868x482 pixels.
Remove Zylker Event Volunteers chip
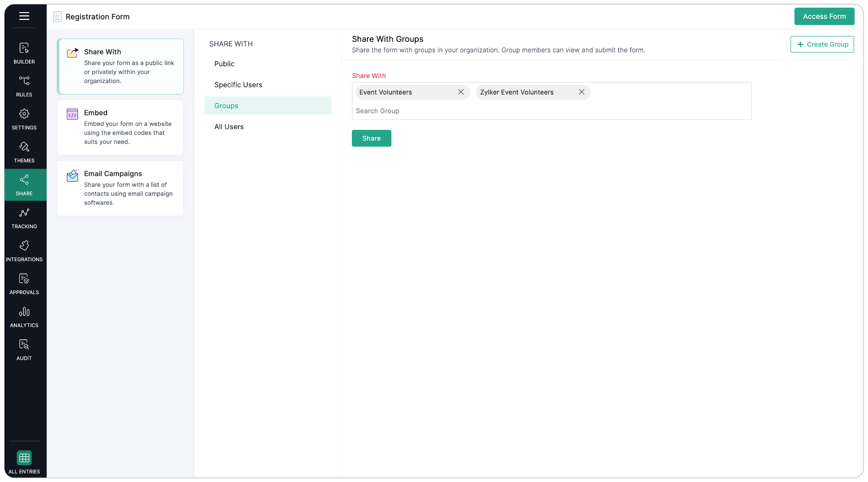pos(581,92)
